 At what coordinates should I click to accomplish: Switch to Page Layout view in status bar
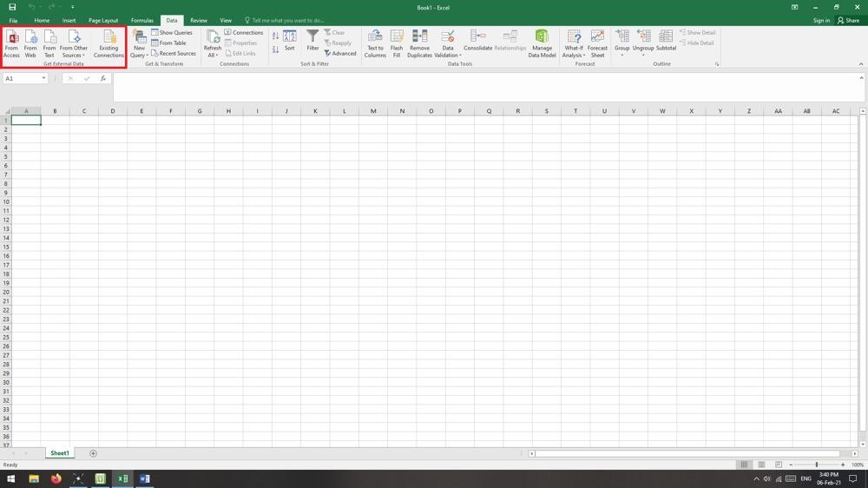(761, 465)
